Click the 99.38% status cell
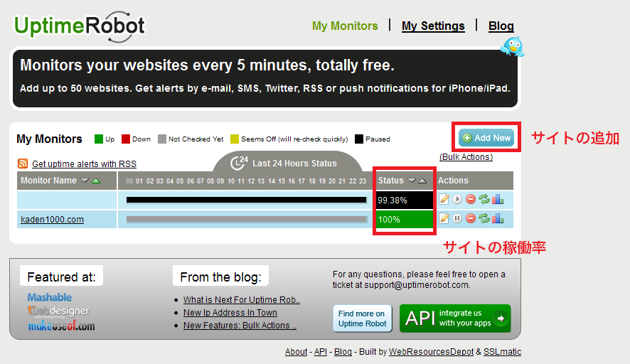This screenshot has width=630, height=364. (x=405, y=200)
